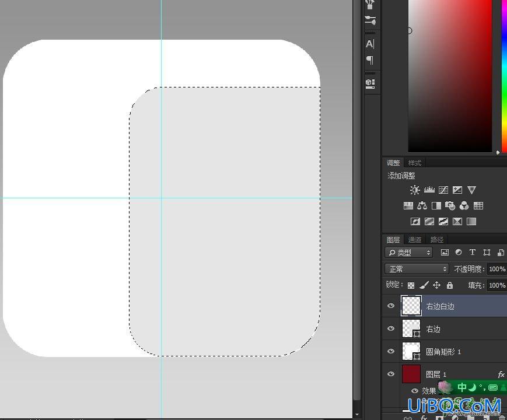507x420 pixels.
Task: Click the 右边白边 layer thumbnail
Action: coord(411,306)
